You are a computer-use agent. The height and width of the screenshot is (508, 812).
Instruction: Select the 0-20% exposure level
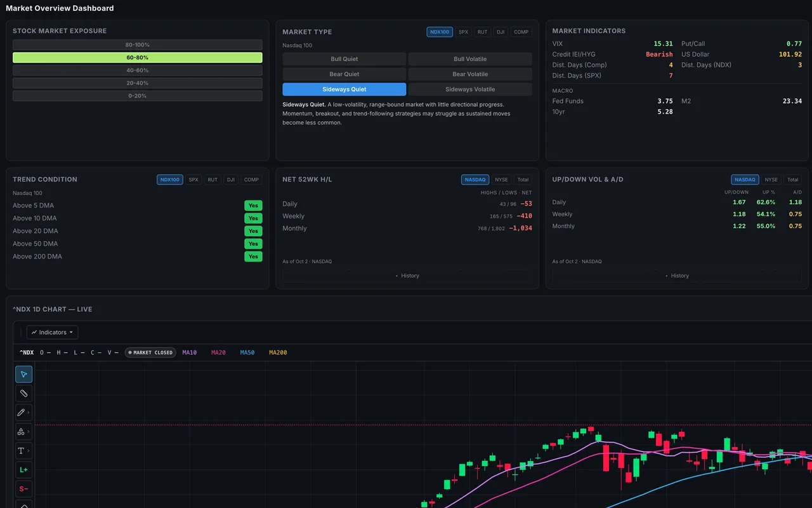tap(138, 96)
